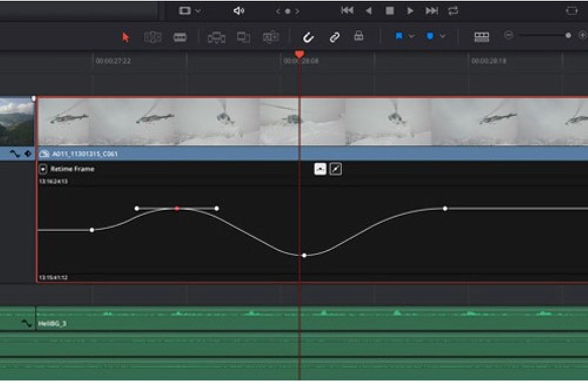Open the flag color dropdown arrow
Screen dimensions: 588x382
[x=412, y=36]
